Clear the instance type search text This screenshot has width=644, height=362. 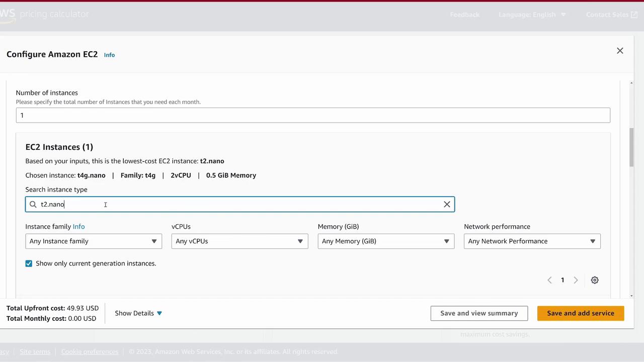coord(447,204)
